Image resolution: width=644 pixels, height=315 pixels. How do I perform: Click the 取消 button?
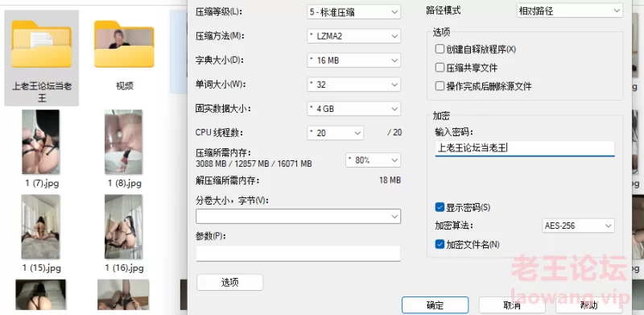pyautogui.click(x=512, y=305)
